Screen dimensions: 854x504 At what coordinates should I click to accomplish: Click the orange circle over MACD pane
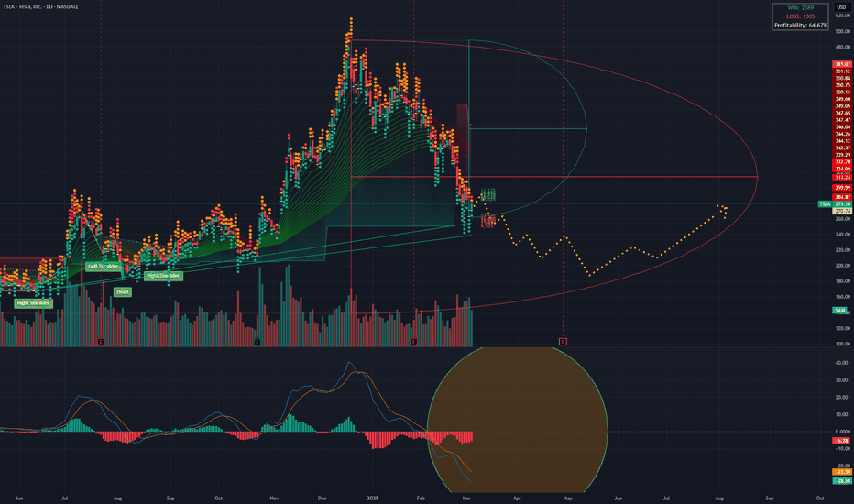(518, 420)
